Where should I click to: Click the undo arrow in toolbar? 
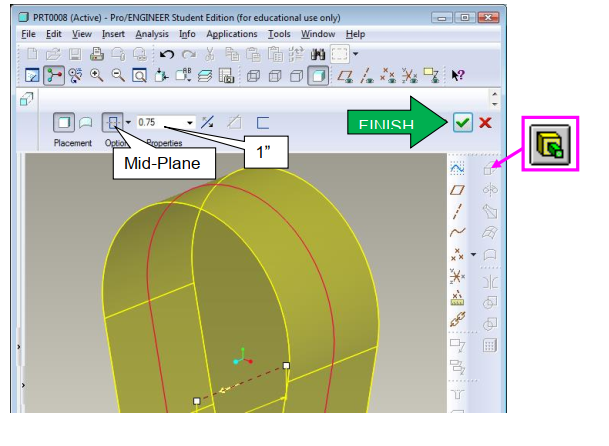pyautogui.click(x=166, y=54)
